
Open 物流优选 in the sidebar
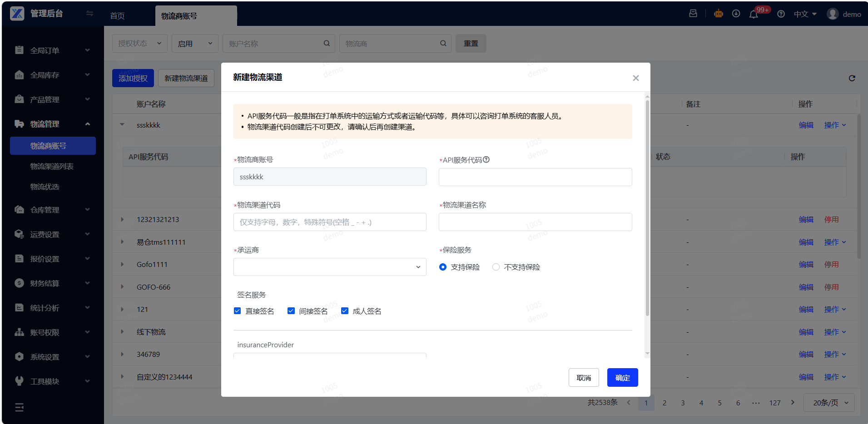click(45, 187)
